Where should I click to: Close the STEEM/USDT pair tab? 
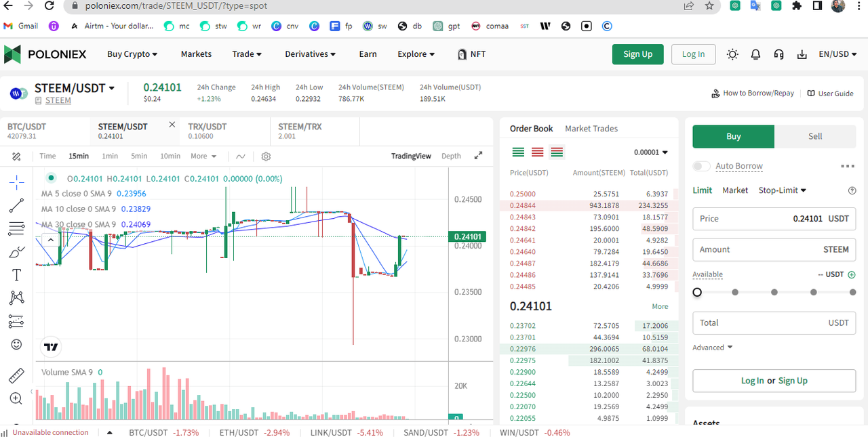pos(172,125)
